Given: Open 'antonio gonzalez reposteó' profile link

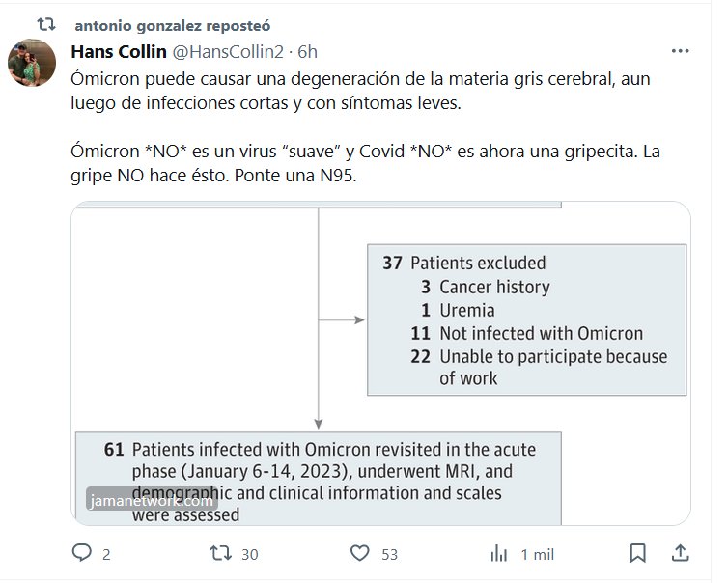Looking at the screenshot, I should 171,24.
